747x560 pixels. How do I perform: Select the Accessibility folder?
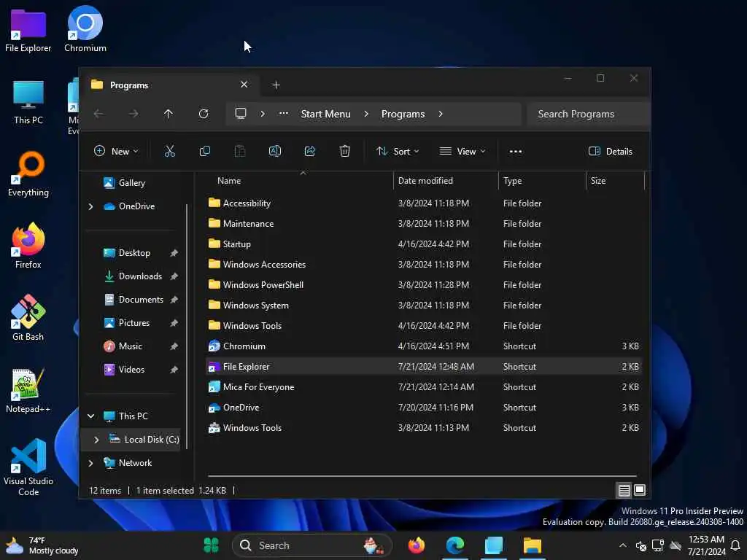click(x=424, y=203)
